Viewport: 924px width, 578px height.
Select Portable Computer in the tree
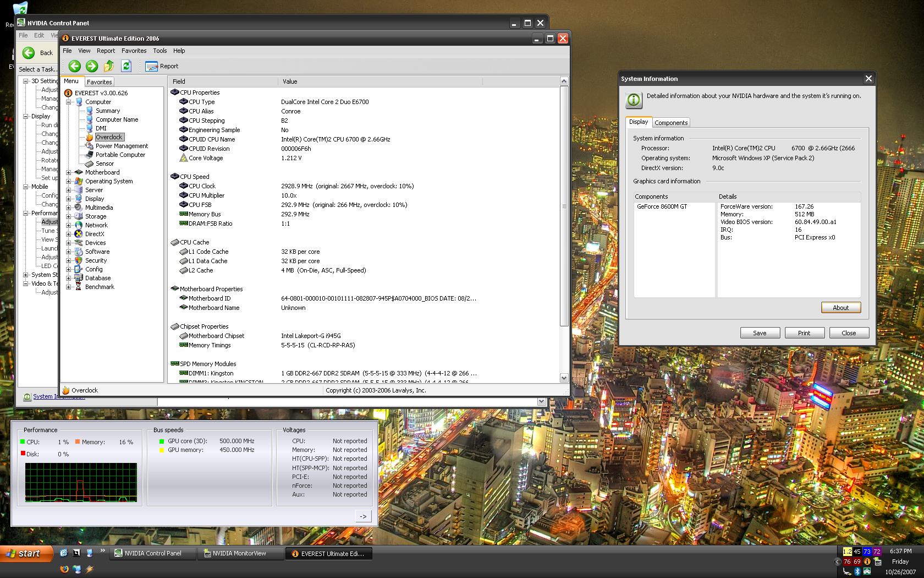click(120, 155)
